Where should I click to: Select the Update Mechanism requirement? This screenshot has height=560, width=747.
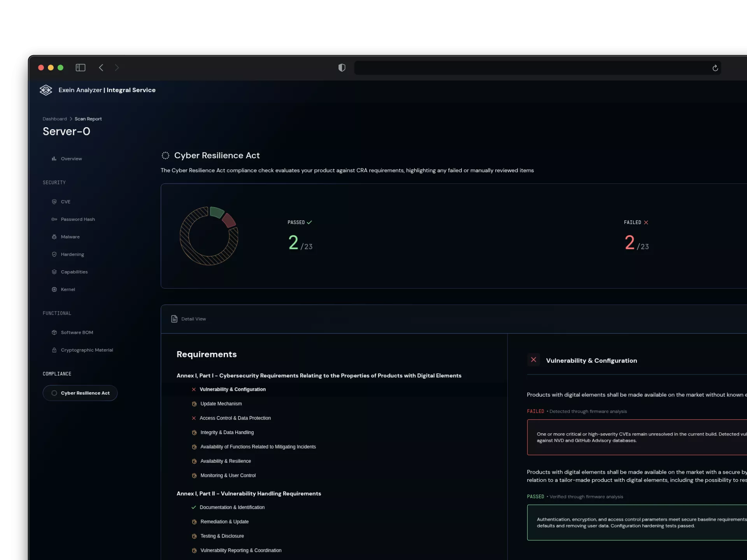[x=221, y=404]
